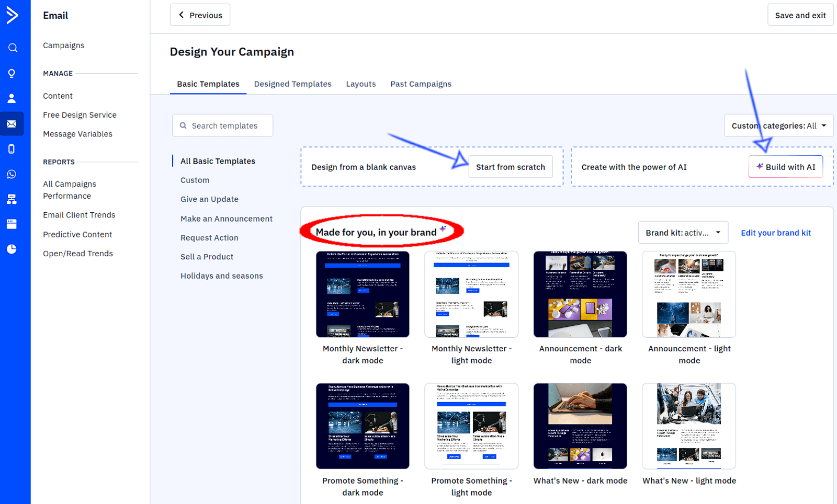Viewport: 837px width, 504px height.
Task: Open the Edit your brand kit link
Action: (776, 233)
